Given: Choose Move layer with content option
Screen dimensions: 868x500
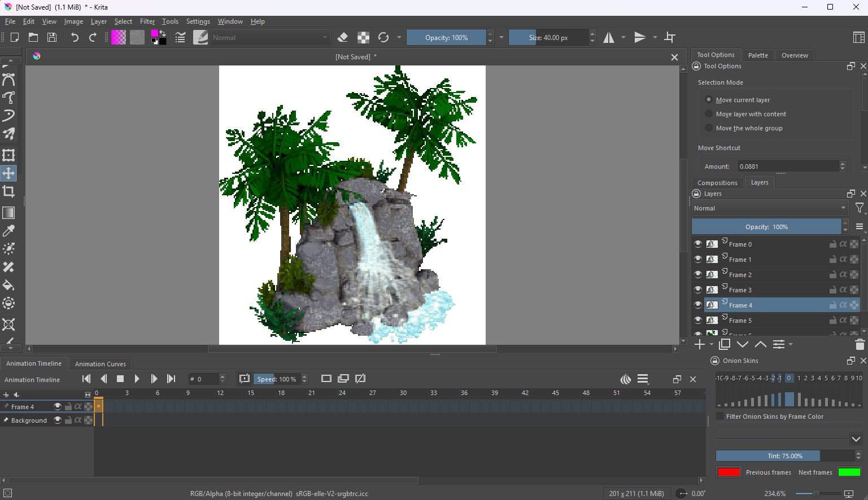Looking at the screenshot, I should coord(709,114).
